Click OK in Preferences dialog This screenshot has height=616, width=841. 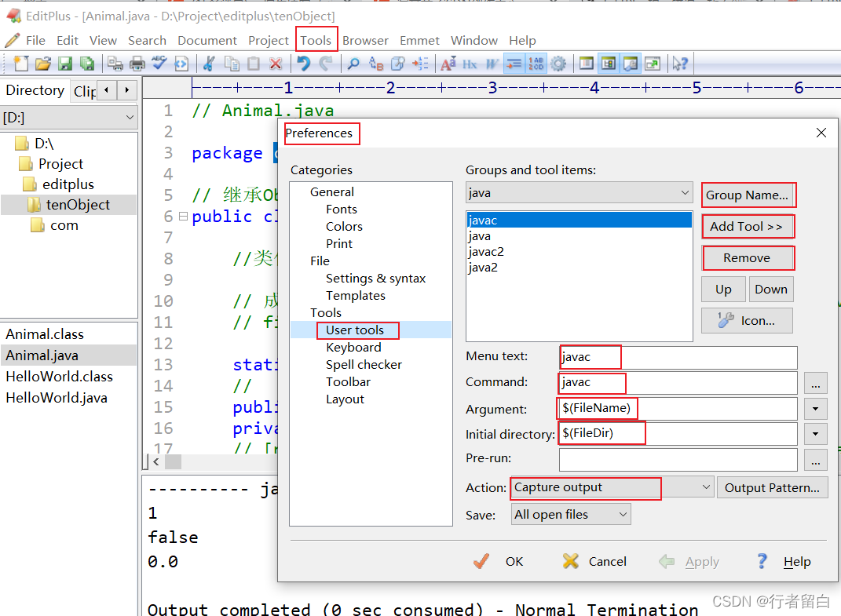point(499,561)
